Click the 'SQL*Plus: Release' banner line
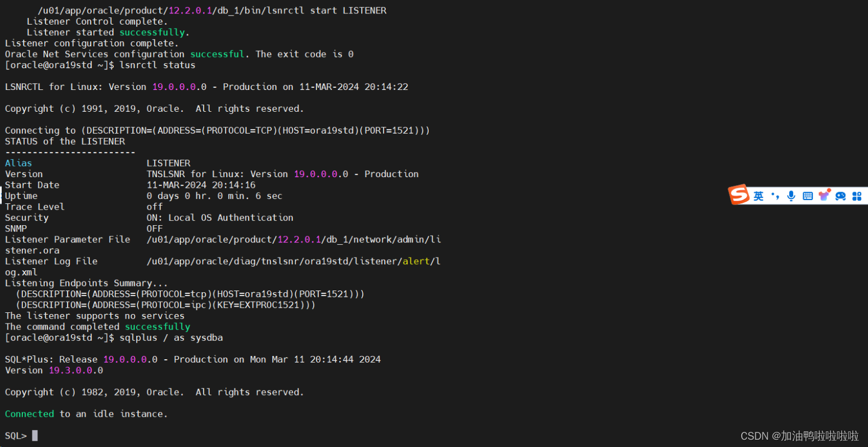This screenshot has width=868, height=447. tap(193, 359)
